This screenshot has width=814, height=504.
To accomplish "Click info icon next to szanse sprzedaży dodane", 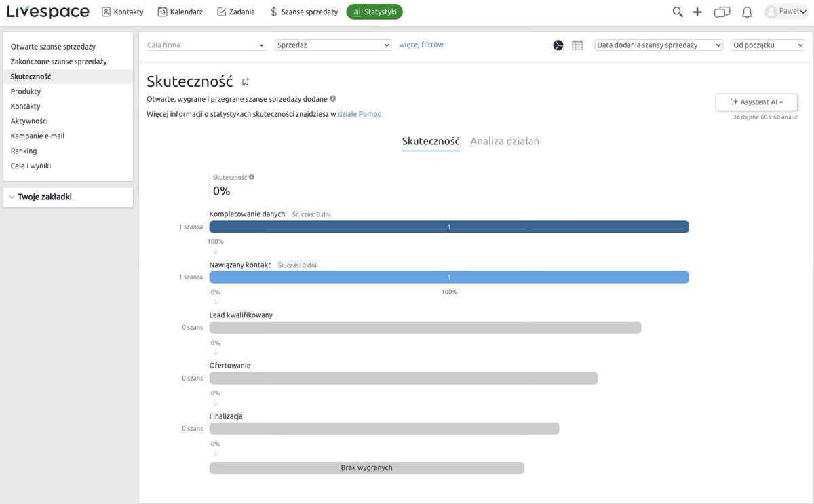I will point(332,99).
